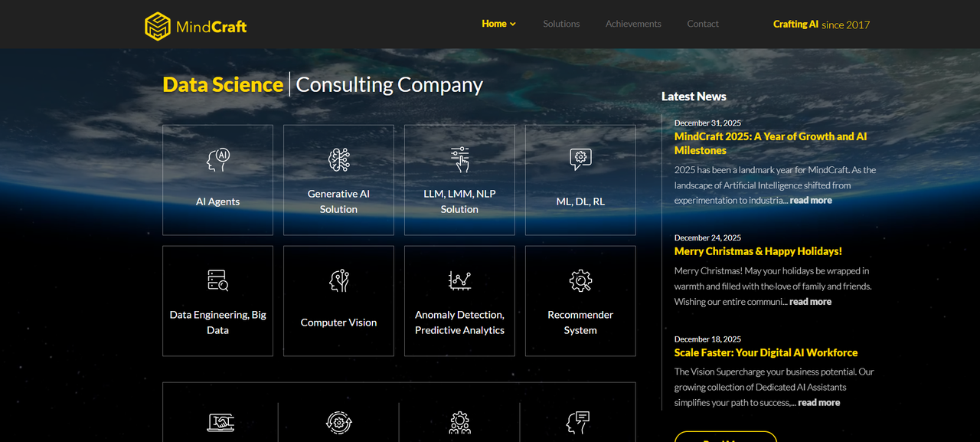This screenshot has width=980, height=442.
Task: Click the MindCraft cube logo icon
Action: [x=158, y=26]
